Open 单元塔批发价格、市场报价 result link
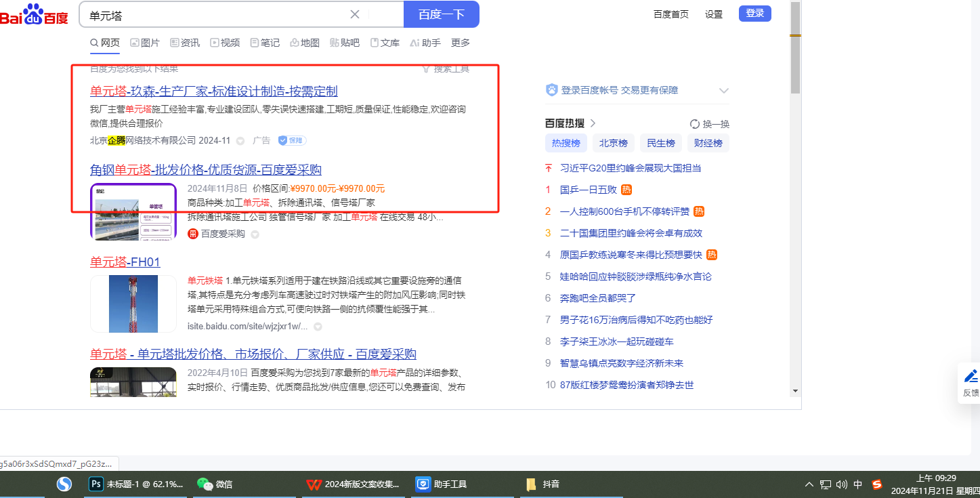The height and width of the screenshot is (498, 980). pyautogui.click(x=253, y=354)
